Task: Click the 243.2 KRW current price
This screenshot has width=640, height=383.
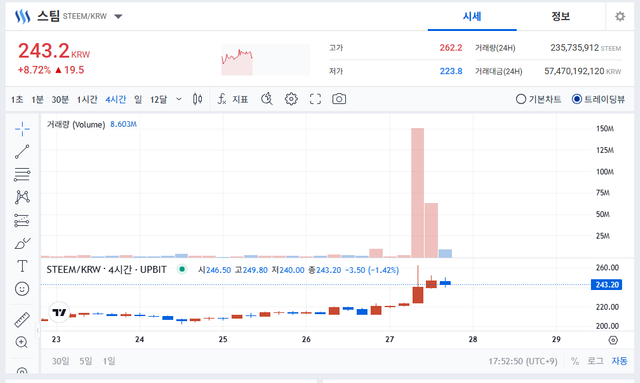Action: pos(54,51)
